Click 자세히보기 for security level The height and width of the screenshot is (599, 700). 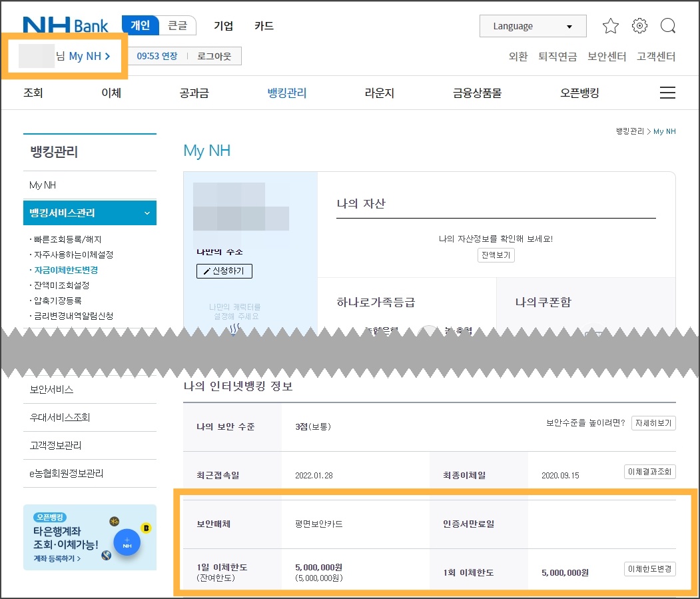[x=653, y=423]
